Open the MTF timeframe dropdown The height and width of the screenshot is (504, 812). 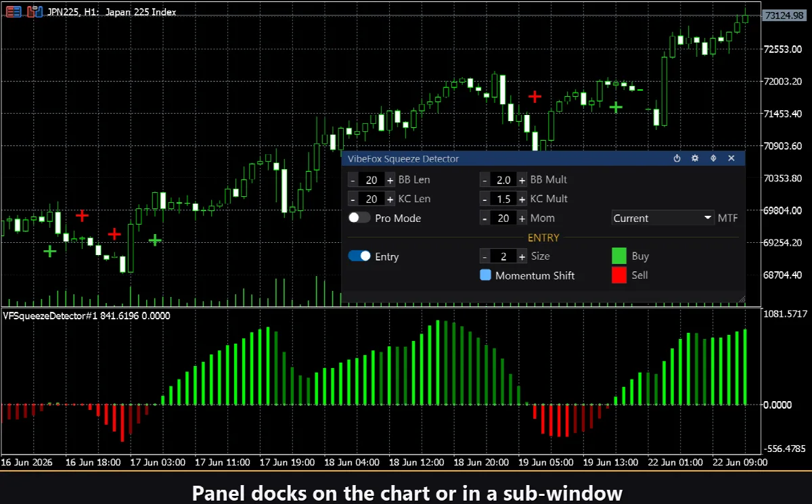tap(663, 218)
